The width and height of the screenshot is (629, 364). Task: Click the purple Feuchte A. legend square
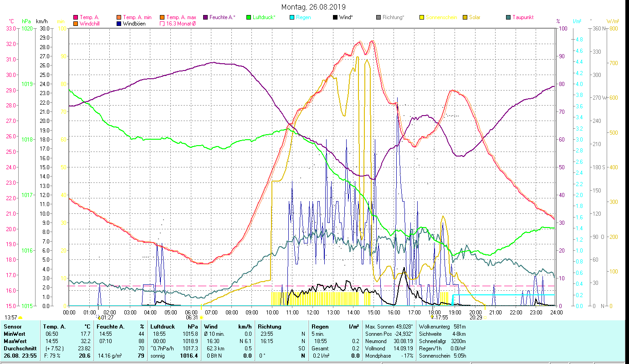(205, 17)
